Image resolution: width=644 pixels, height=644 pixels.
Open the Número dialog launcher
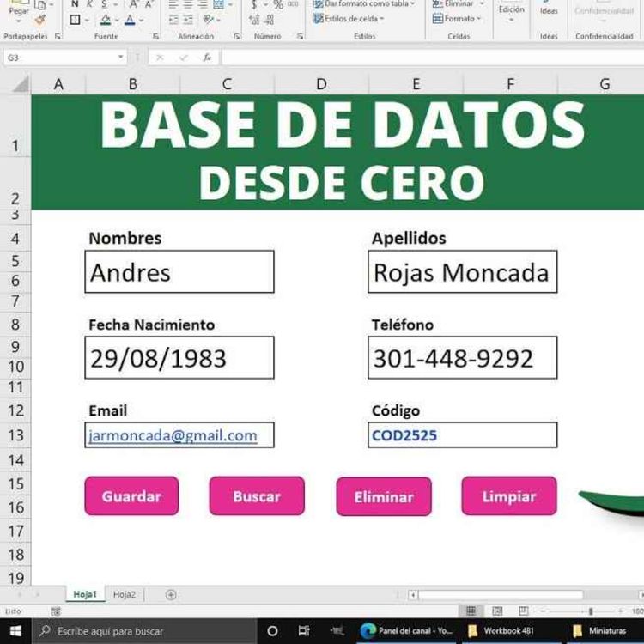pyautogui.click(x=300, y=37)
